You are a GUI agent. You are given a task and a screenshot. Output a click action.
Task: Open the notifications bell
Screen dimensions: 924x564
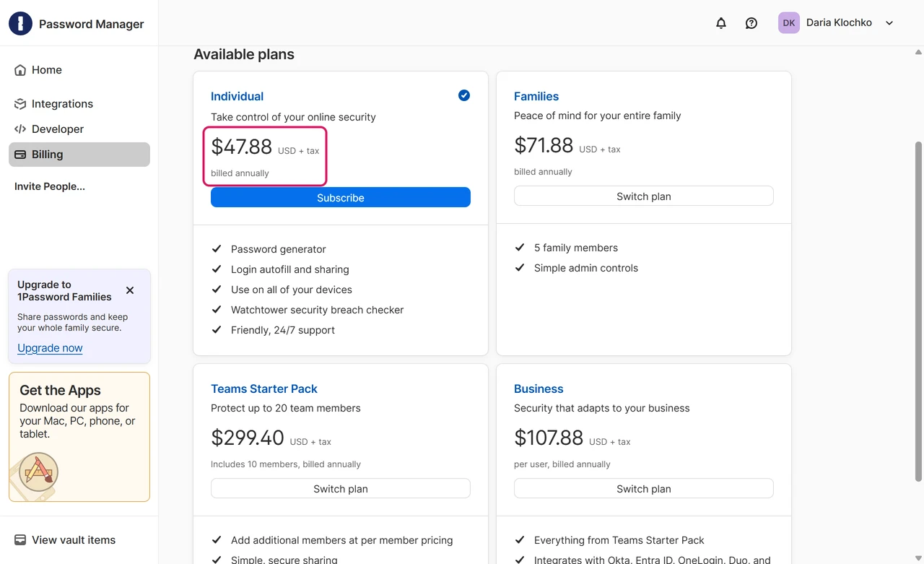coord(721,23)
